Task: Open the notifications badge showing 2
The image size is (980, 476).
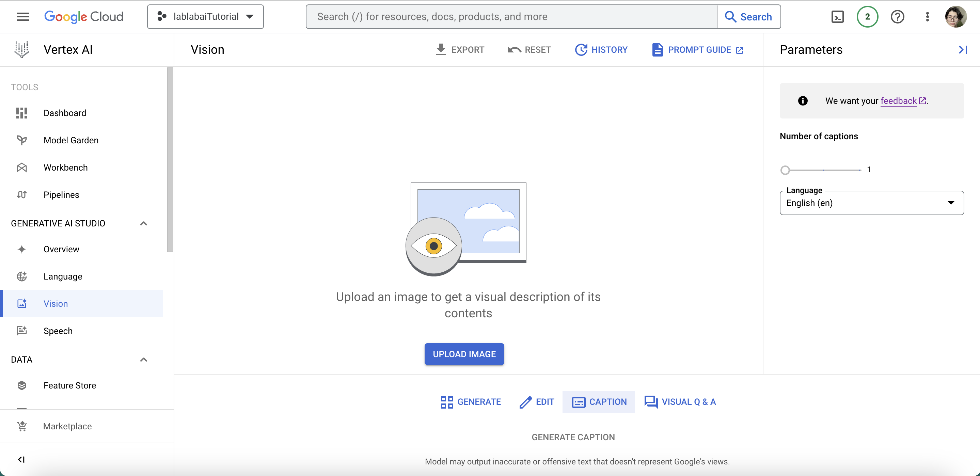Action: [867, 17]
